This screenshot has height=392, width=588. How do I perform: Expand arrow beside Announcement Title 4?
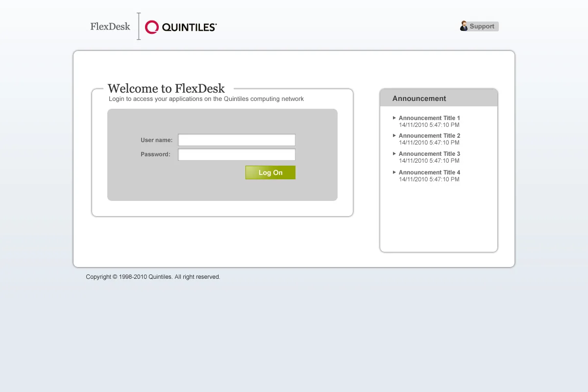(394, 172)
